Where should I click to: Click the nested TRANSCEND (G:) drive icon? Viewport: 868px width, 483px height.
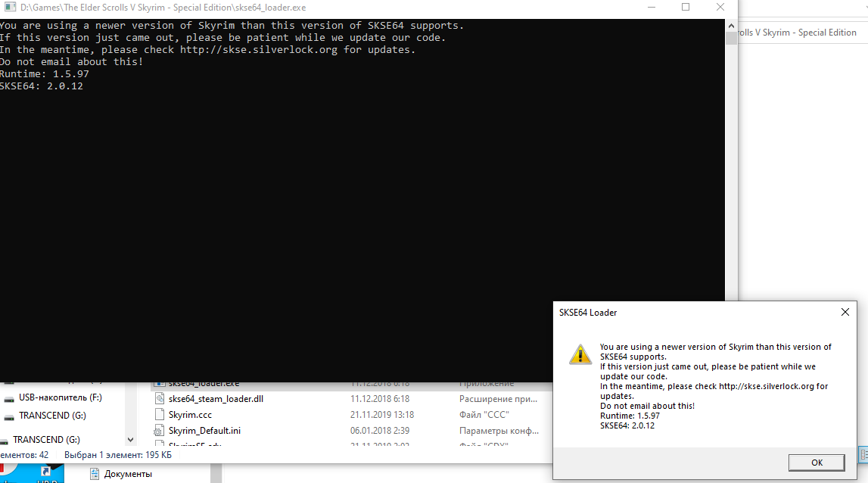pos(9,416)
